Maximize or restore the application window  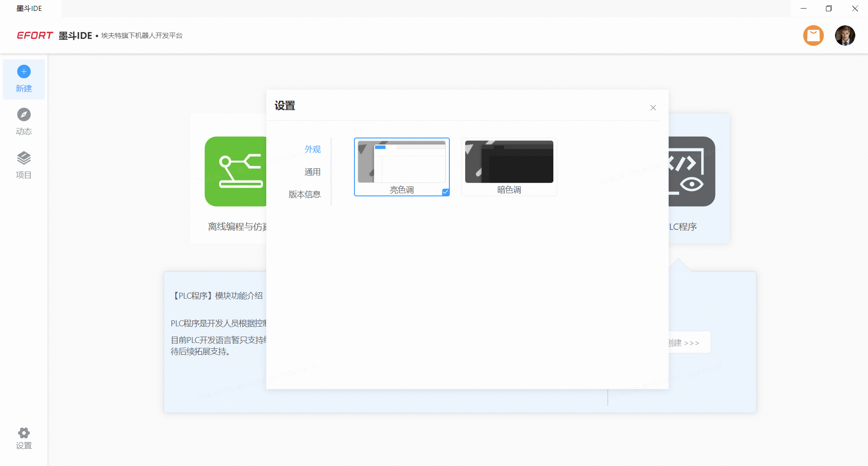pyautogui.click(x=829, y=9)
